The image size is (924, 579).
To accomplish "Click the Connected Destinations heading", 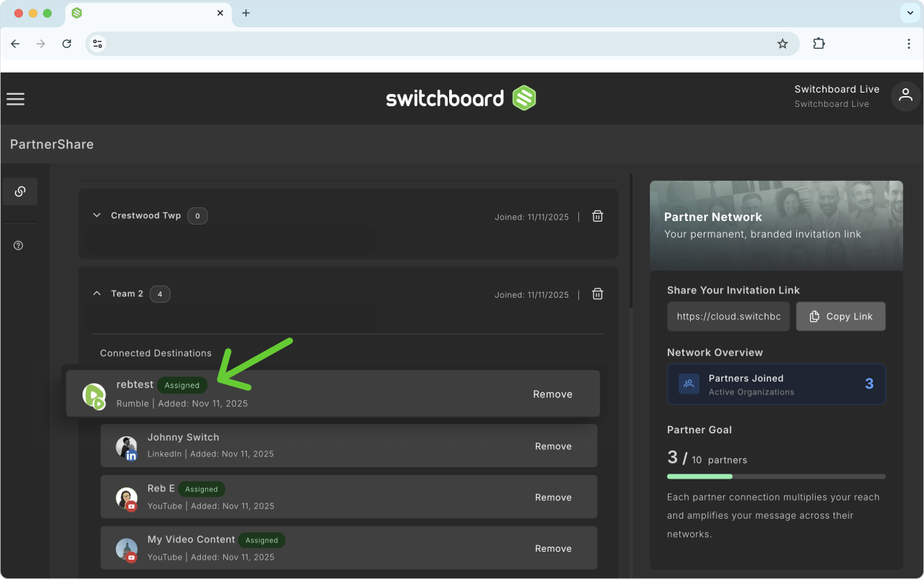I will click(x=156, y=353).
